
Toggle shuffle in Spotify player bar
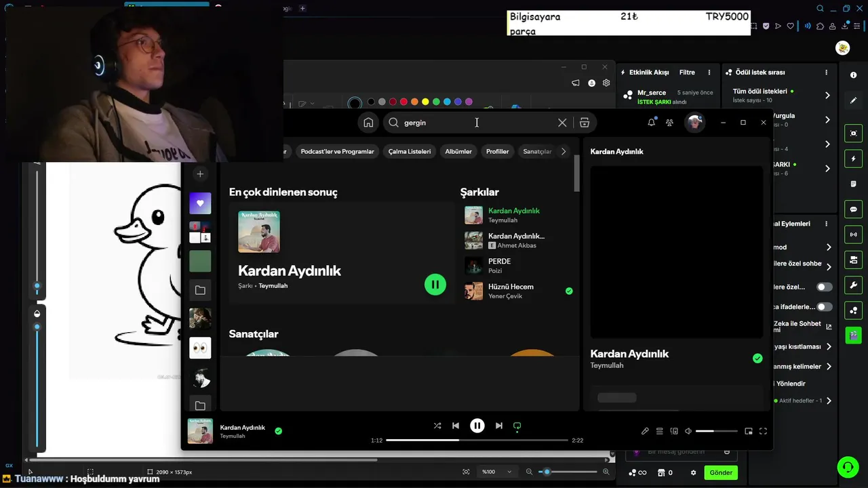pyautogui.click(x=437, y=426)
